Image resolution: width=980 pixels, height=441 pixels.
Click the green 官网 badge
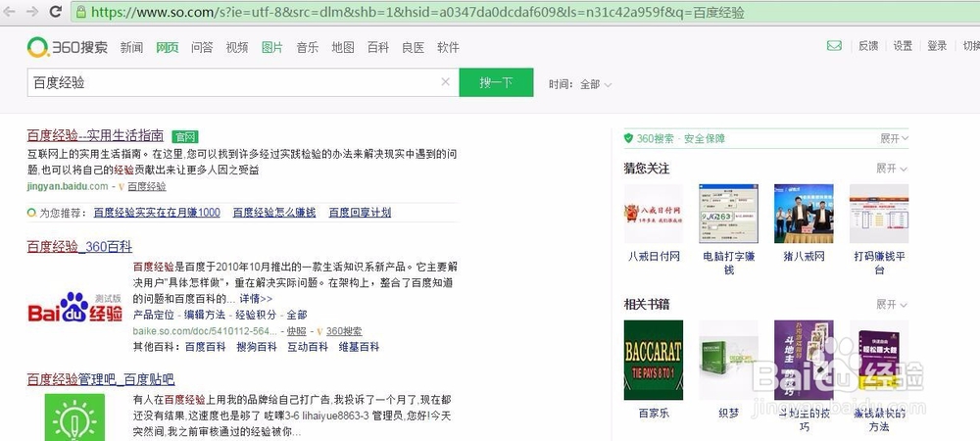click(185, 137)
